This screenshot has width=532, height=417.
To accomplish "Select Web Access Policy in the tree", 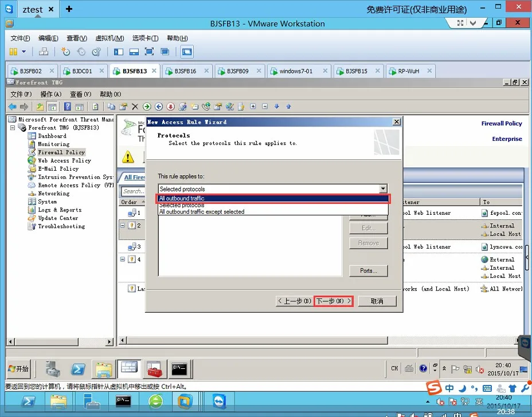I will (64, 161).
